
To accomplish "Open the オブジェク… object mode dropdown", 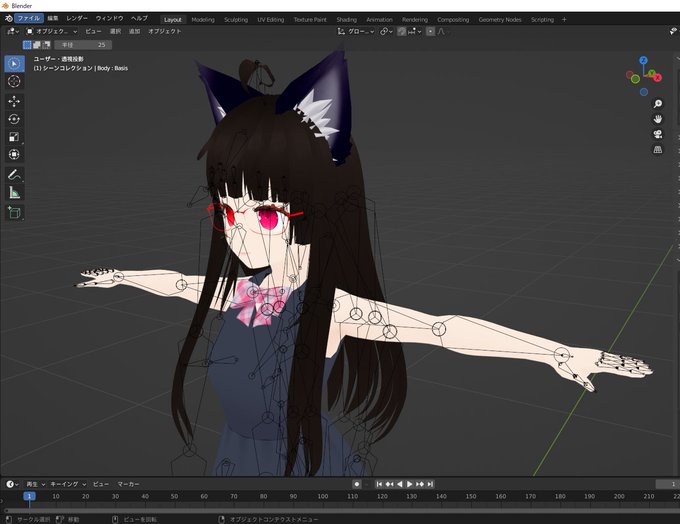I will [x=52, y=31].
